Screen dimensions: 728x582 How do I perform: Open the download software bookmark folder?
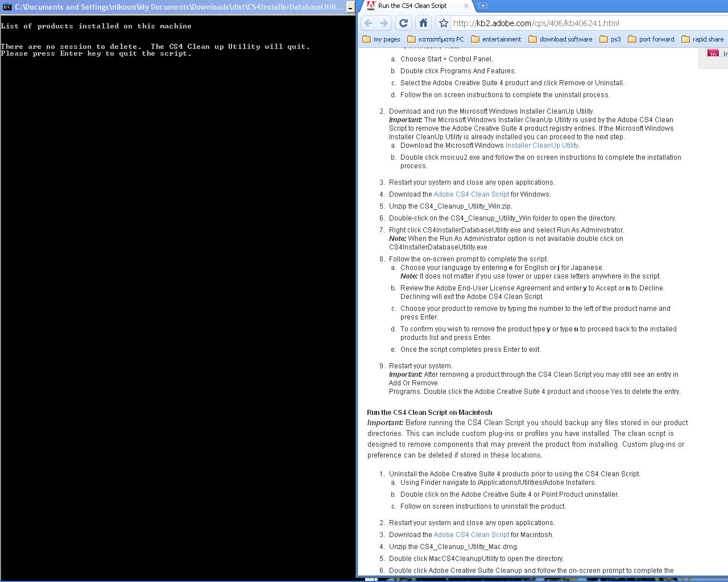[x=560, y=39]
